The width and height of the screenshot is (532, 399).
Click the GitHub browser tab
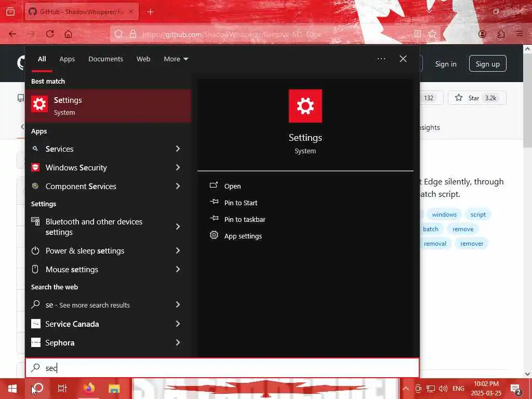pyautogui.click(x=82, y=12)
